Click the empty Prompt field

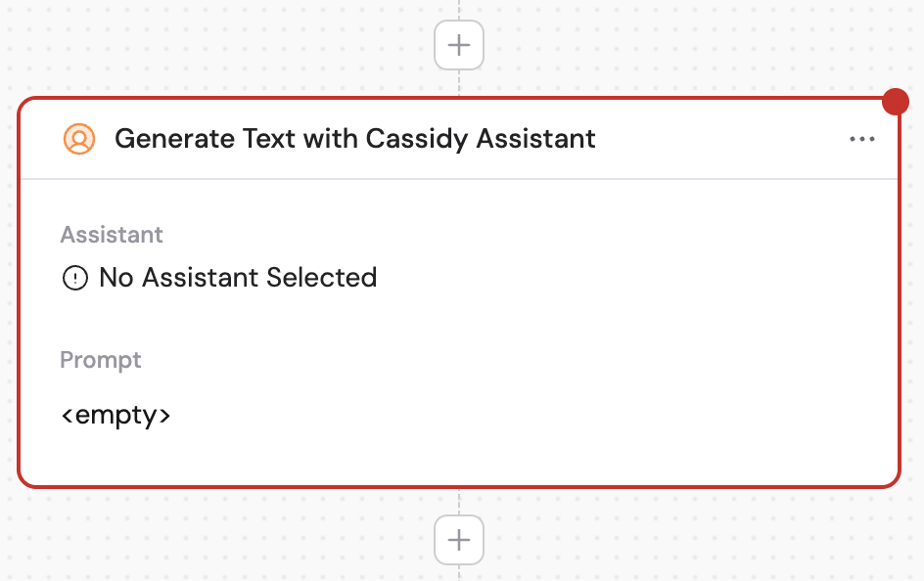116,415
